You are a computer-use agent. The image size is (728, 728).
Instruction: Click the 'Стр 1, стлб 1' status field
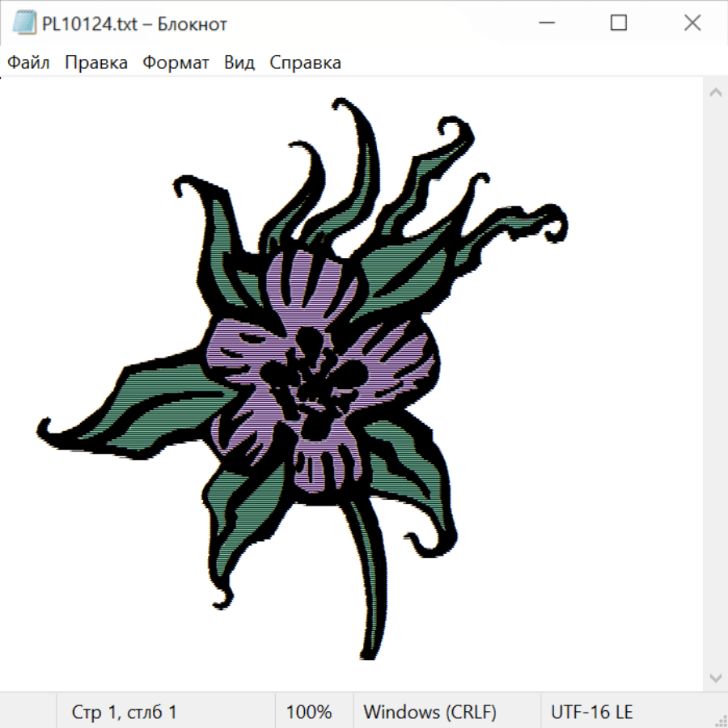125,712
